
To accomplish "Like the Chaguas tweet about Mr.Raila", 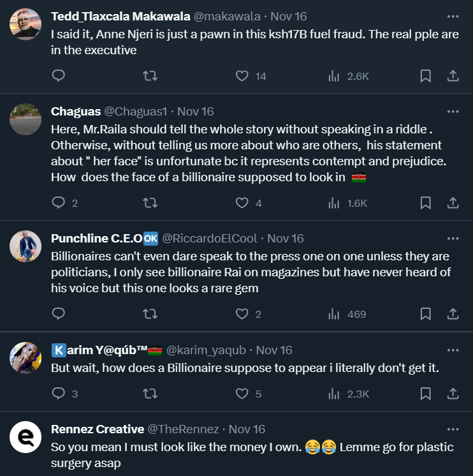I will (x=242, y=203).
